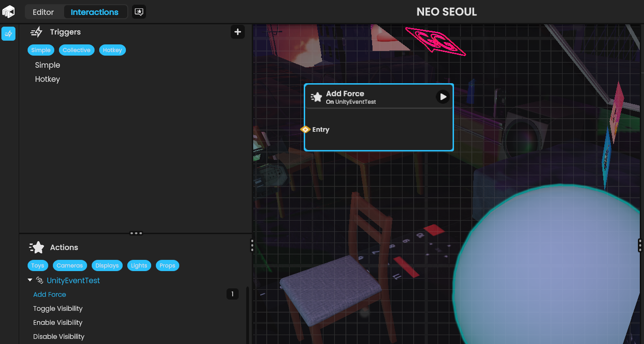Image resolution: width=644 pixels, height=344 pixels.
Task: Choose the Toggle Visibility action
Action: (x=58, y=308)
